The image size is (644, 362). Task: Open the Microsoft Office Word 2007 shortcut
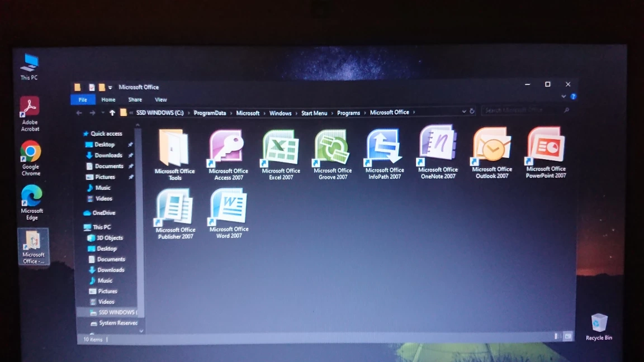229,208
